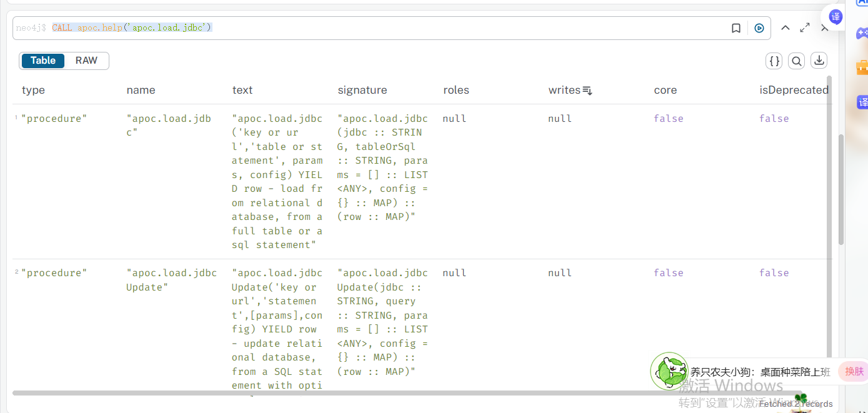Close the result frame
The image size is (868, 413).
click(x=824, y=28)
